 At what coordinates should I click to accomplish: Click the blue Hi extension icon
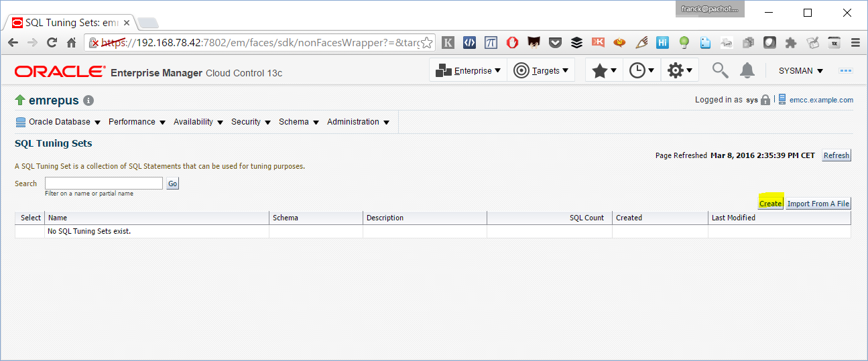[662, 42]
